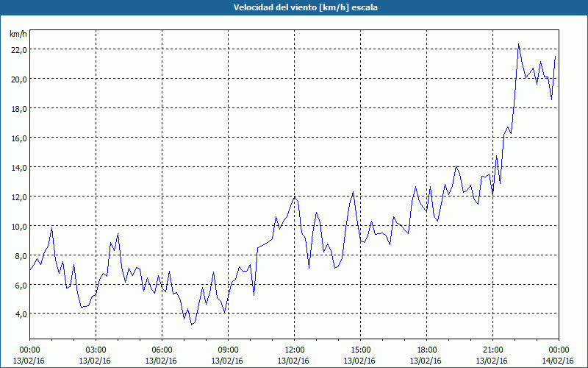Pick the '14,0' y-axis value
This screenshot has height=368, width=588.
(x=18, y=167)
